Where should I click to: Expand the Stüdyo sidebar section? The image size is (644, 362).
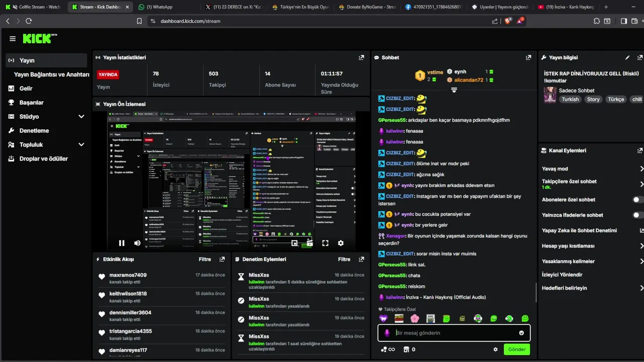(x=82, y=117)
